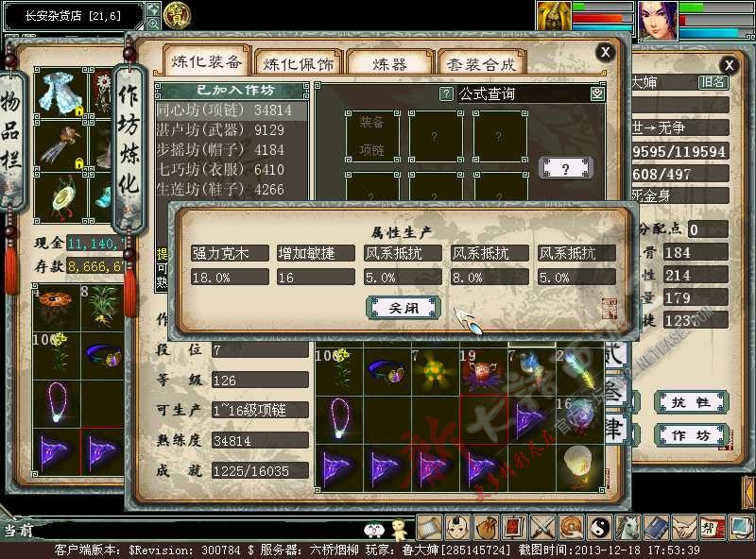Switch to the 套装合成 tab
This screenshot has height=559, width=756.
click(481, 64)
